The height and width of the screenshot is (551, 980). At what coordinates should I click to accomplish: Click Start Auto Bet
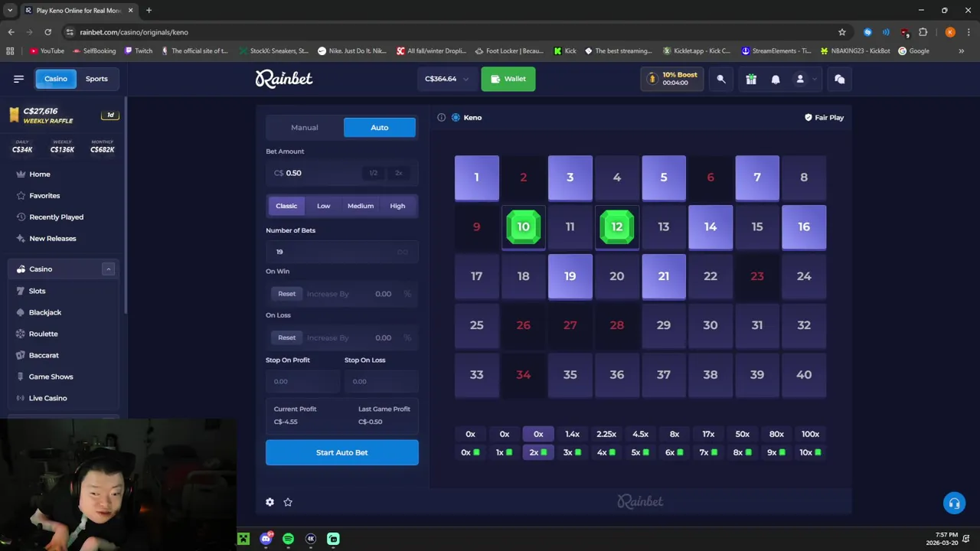coord(342,452)
